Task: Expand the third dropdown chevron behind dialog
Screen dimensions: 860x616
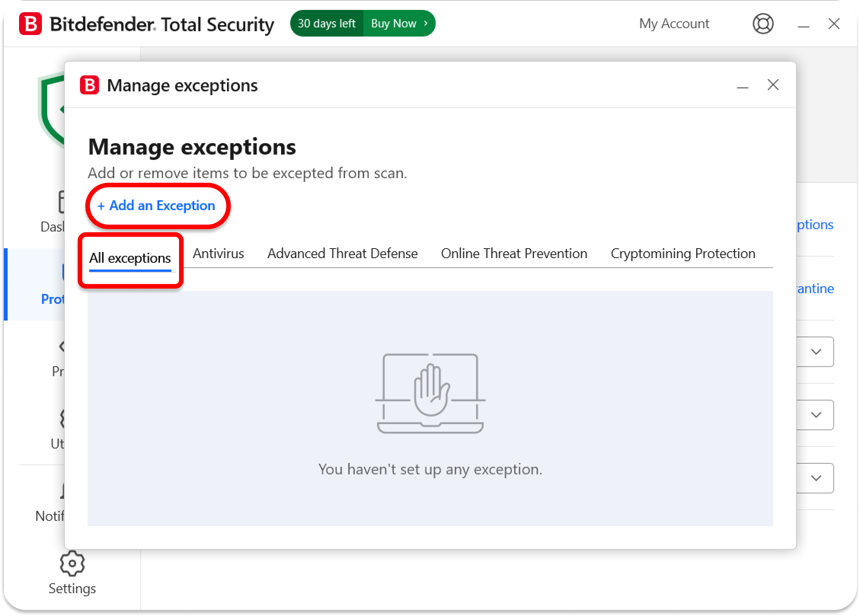Action: [x=816, y=478]
